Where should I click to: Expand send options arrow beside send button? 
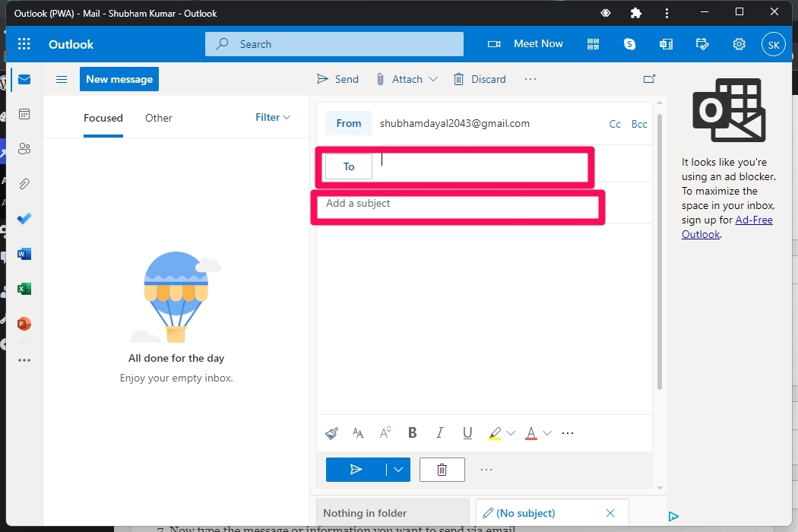coord(398,470)
